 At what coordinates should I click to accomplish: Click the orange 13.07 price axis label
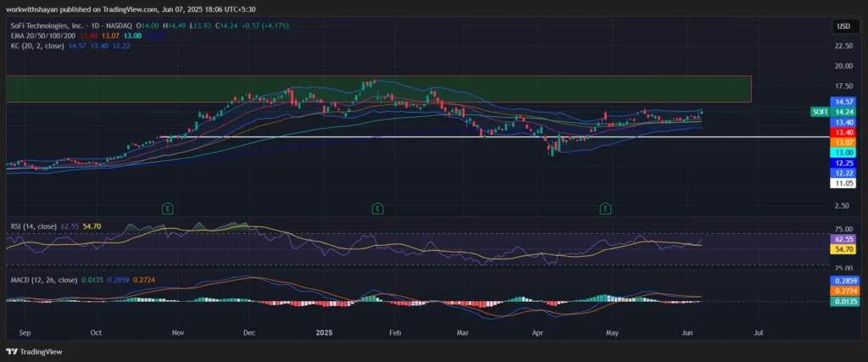coord(843,142)
